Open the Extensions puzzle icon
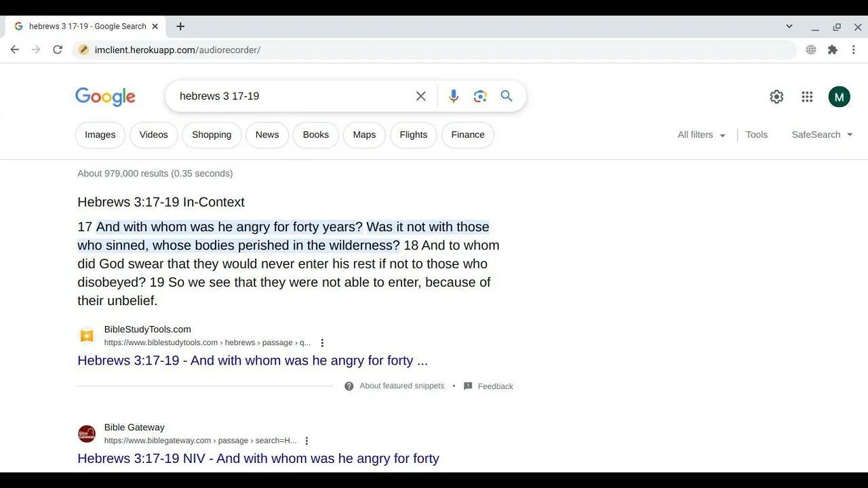 click(833, 49)
